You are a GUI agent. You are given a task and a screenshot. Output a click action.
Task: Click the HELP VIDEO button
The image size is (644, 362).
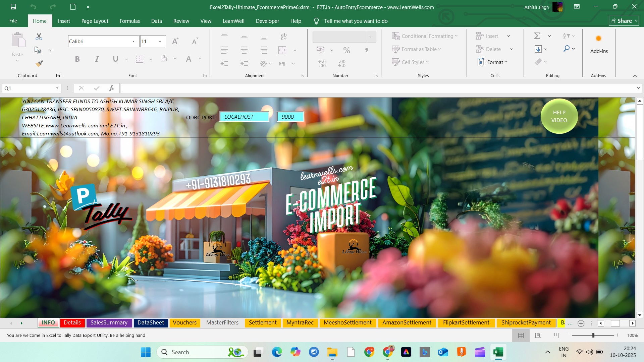click(559, 116)
